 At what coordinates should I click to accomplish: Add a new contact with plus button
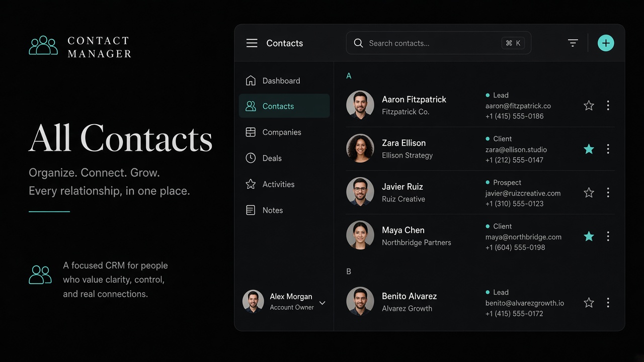tap(606, 43)
